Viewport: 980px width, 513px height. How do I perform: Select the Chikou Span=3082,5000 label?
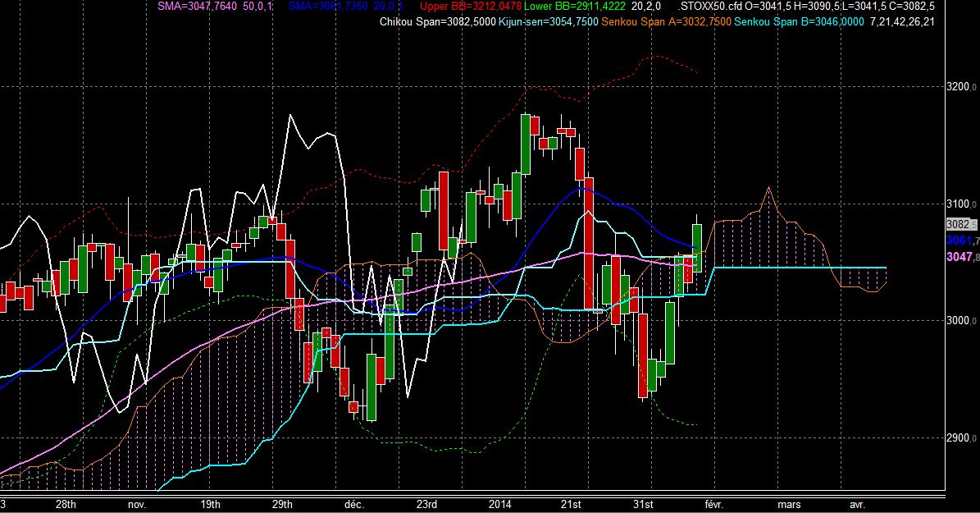tap(437, 22)
